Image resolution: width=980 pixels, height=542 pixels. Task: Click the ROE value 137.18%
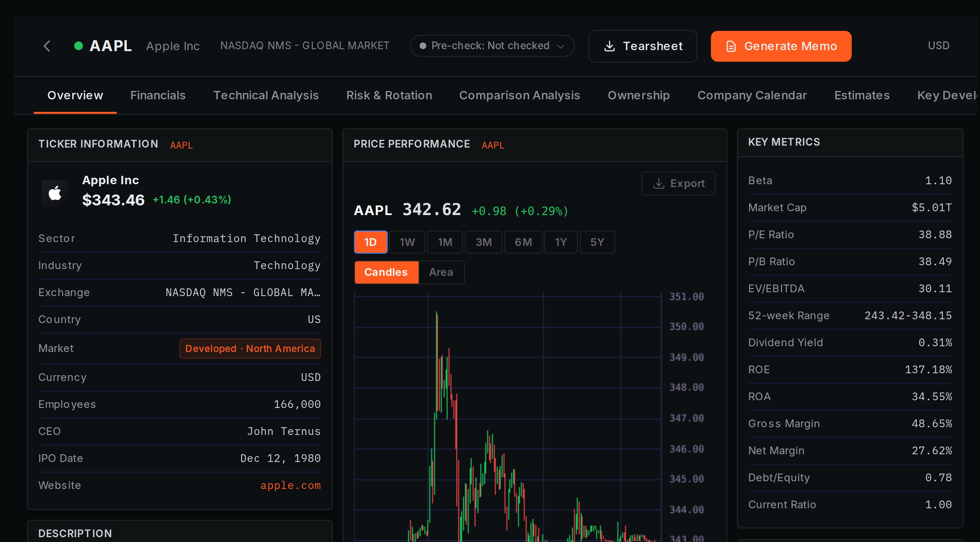[928, 369]
